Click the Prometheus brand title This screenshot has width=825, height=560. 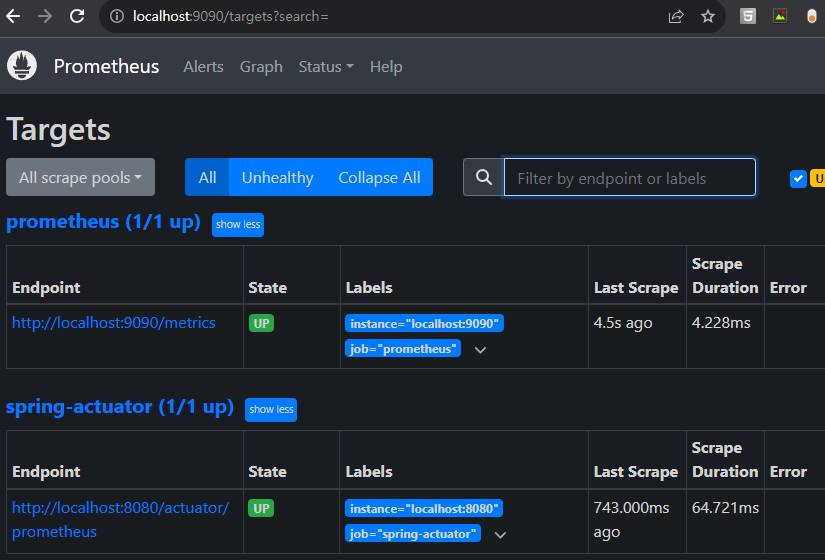[106, 67]
